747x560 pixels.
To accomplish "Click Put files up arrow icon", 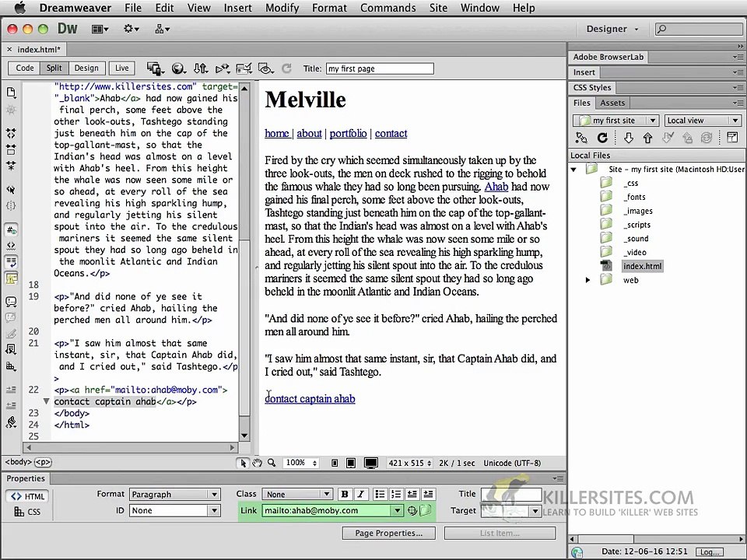I will (647, 138).
